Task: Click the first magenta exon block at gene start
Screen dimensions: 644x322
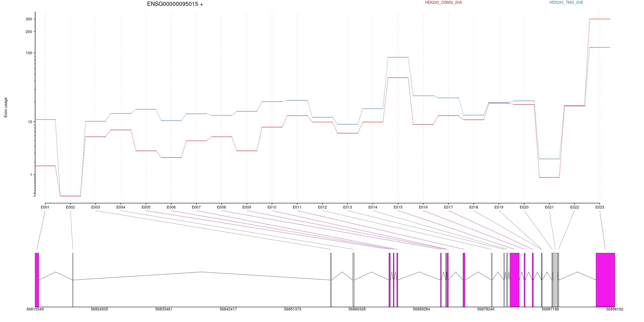Action: coord(37,280)
